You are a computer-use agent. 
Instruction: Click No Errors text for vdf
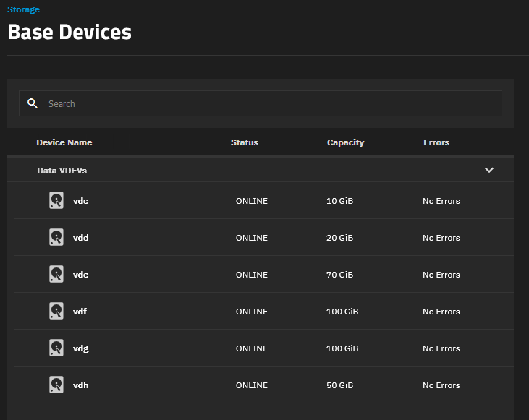tap(441, 312)
